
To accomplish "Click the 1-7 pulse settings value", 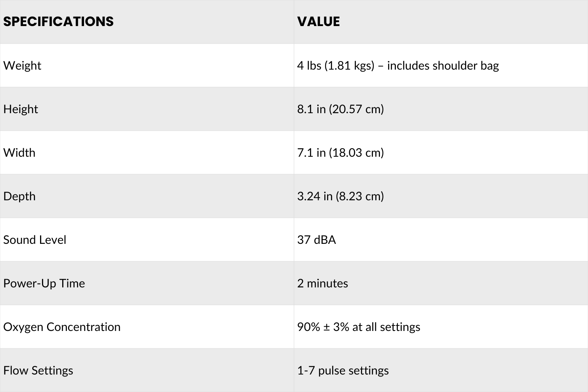I will 343,370.
